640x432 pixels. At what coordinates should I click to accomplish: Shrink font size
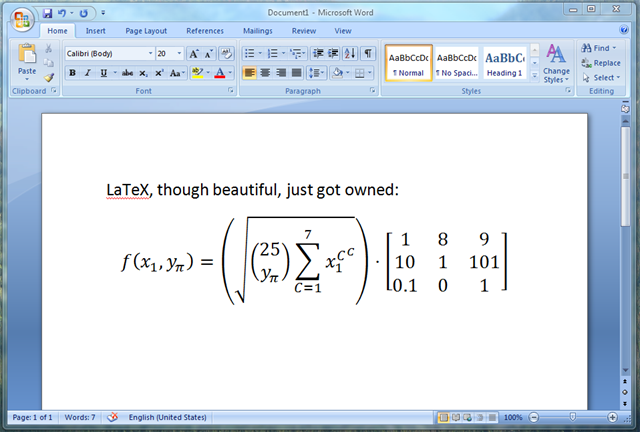point(209,53)
